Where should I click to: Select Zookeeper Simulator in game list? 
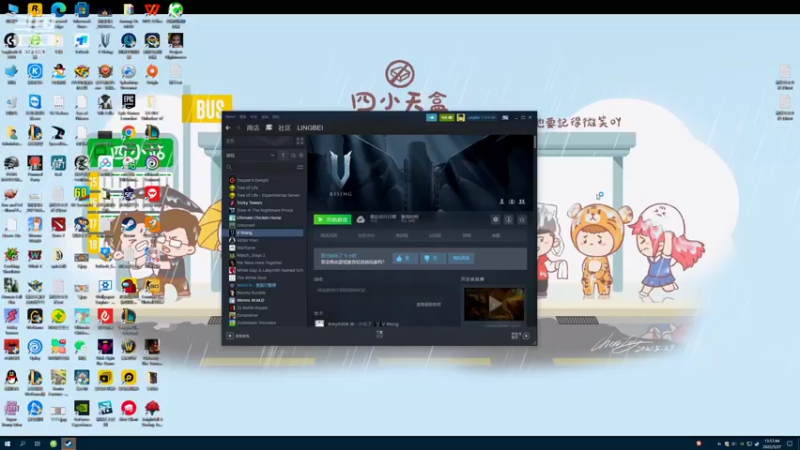pyautogui.click(x=257, y=323)
